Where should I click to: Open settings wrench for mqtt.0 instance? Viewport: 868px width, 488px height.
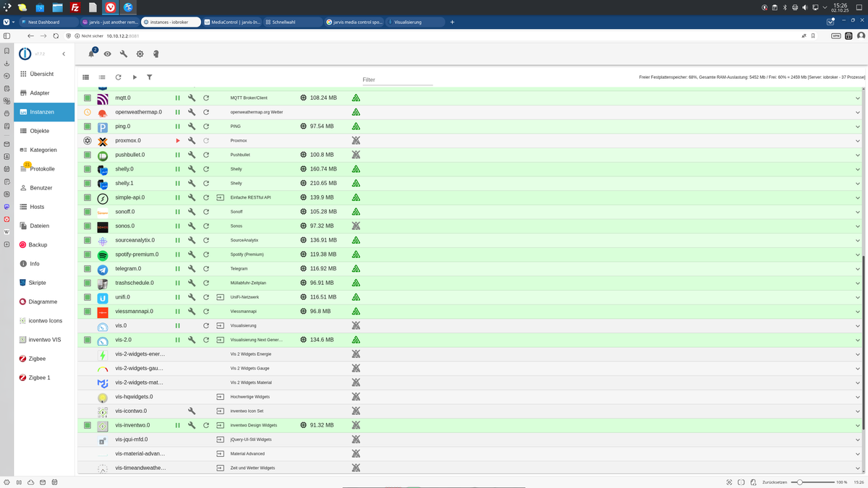pos(192,98)
